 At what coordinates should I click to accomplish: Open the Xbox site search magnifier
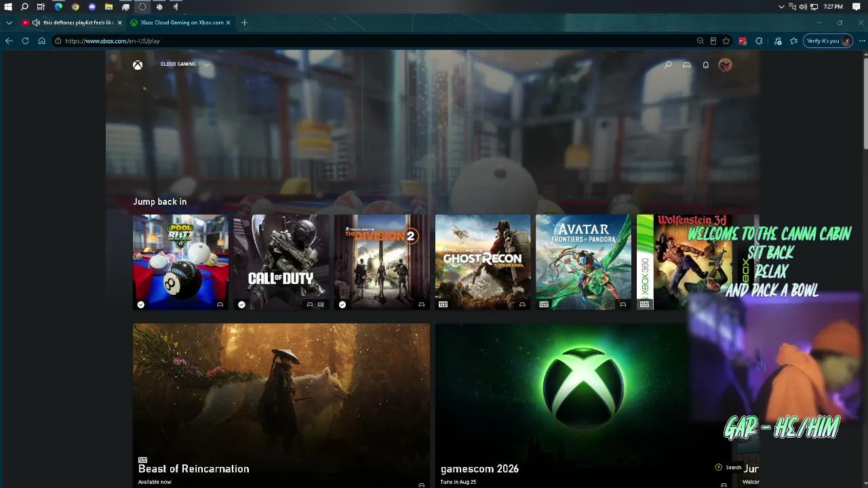[668, 65]
